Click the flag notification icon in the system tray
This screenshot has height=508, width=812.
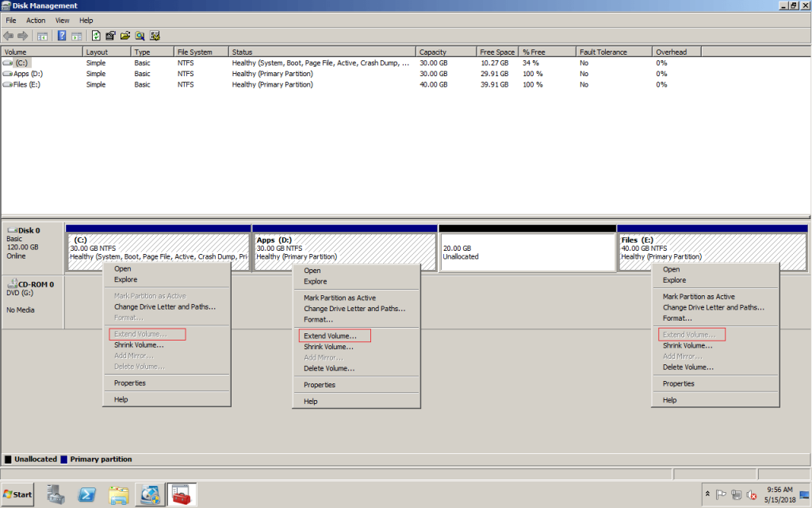721,495
